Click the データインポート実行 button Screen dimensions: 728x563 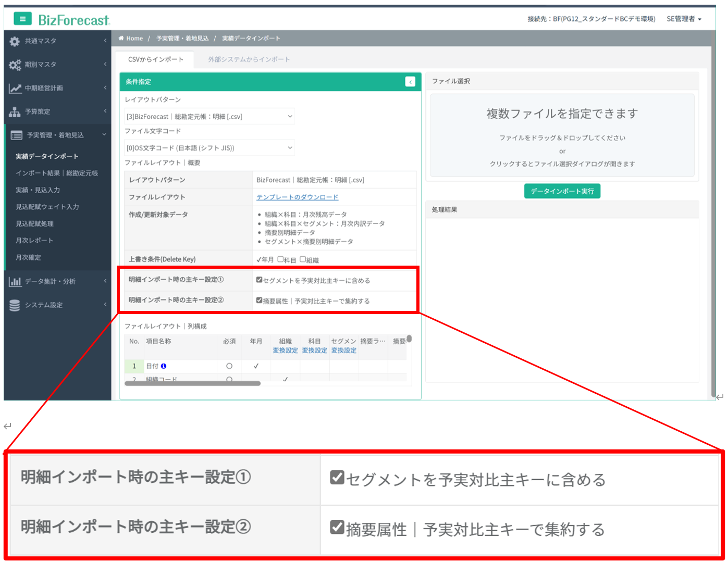562,191
